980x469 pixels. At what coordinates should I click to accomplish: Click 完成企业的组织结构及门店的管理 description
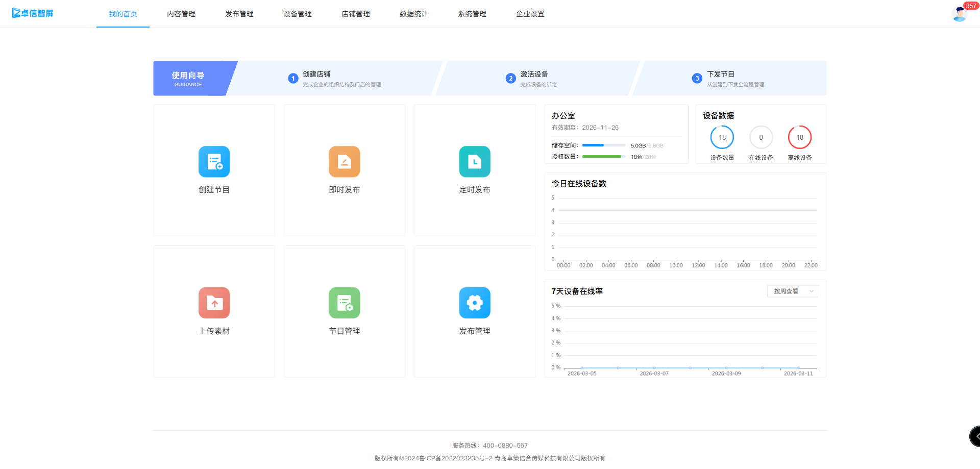[x=341, y=85]
